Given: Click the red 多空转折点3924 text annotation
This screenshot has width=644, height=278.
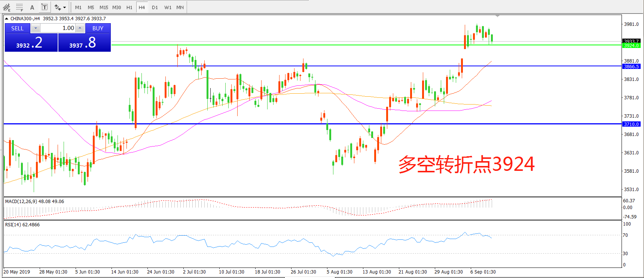Looking at the screenshot, I should point(466,164).
